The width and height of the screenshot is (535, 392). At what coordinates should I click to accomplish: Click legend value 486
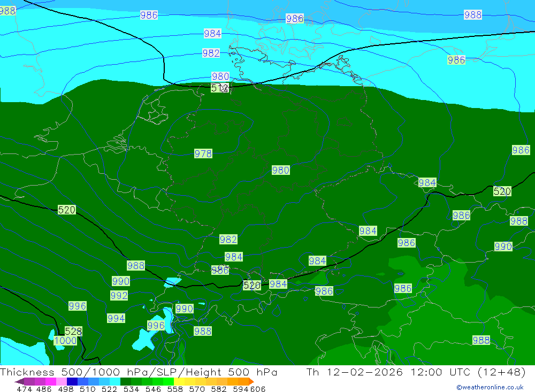point(44,389)
